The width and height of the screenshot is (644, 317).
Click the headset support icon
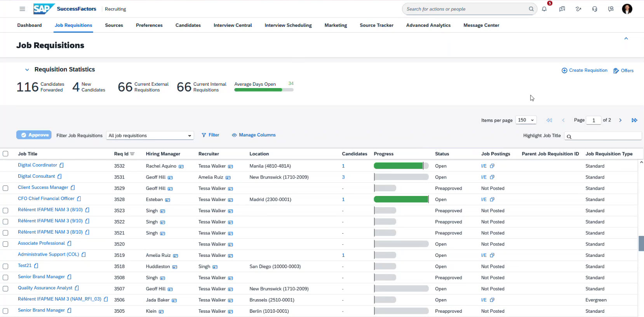[x=595, y=9]
